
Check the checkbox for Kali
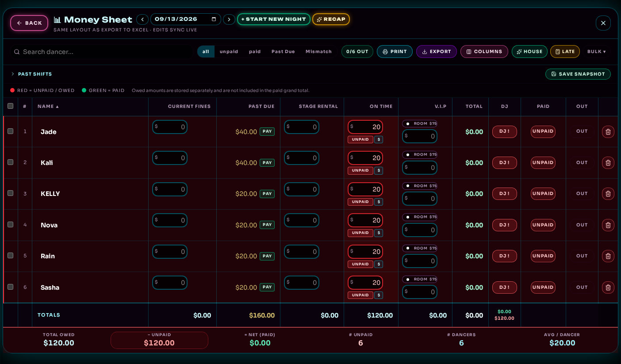(x=11, y=162)
